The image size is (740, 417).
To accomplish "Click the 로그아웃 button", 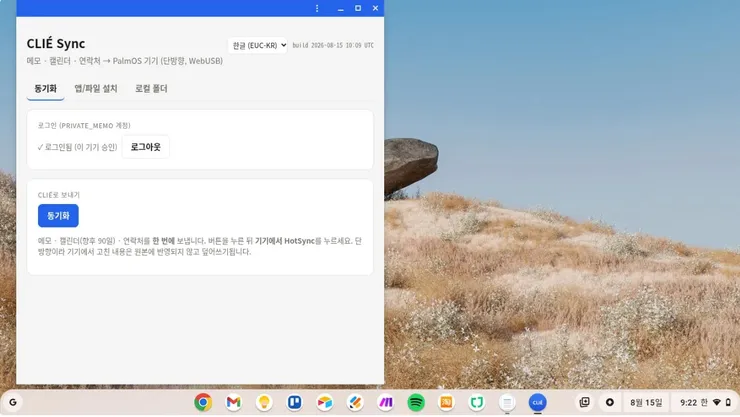I will click(145, 147).
